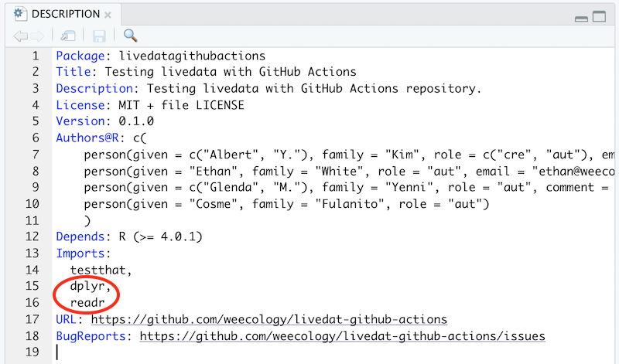
Task: Click line number 13 in the gutter
Action: 32,253
